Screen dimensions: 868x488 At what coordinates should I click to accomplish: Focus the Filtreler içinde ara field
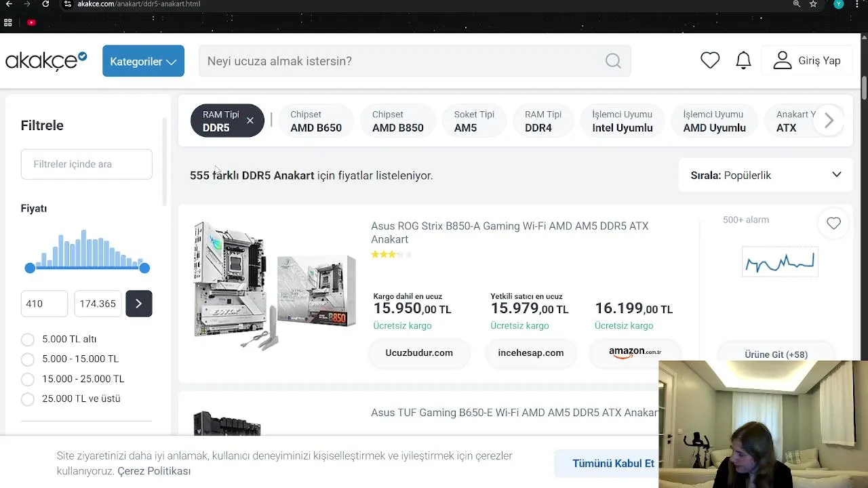[x=87, y=164]
